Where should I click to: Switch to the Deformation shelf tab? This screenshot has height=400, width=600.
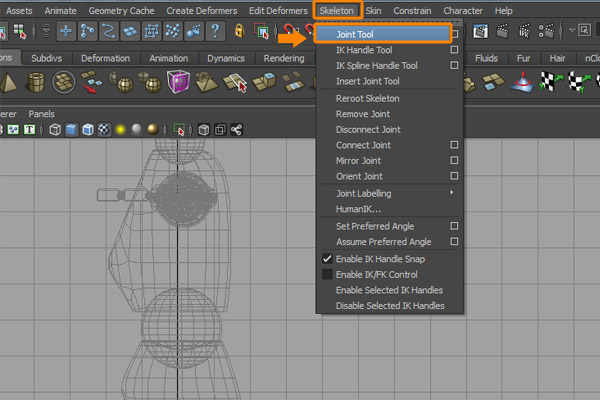[105, 58]
